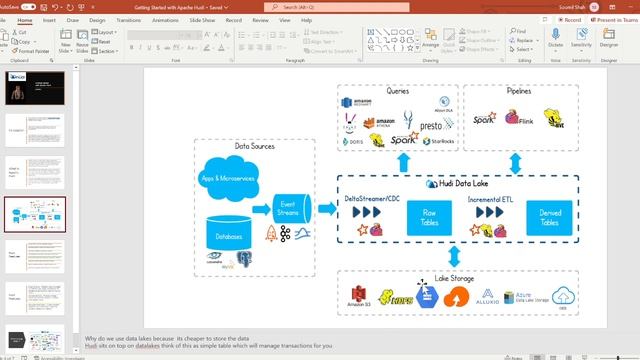Image resolution: width=640 pixels, height=360 pixels.
Task: Select the Rectangle shape in gallery
Action: tap(394, 32)
